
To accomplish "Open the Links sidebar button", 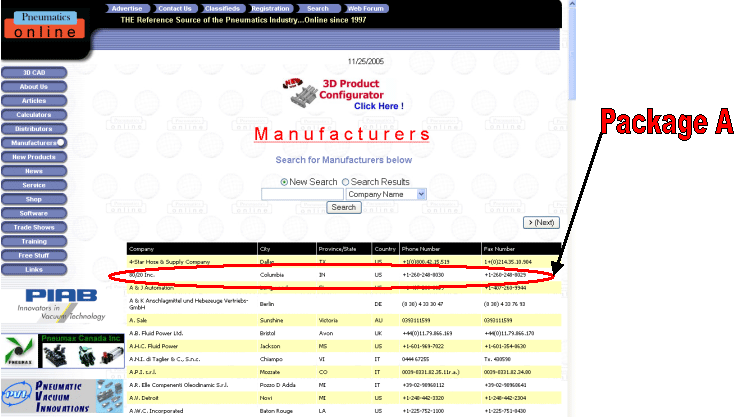I will pos(34,269).
